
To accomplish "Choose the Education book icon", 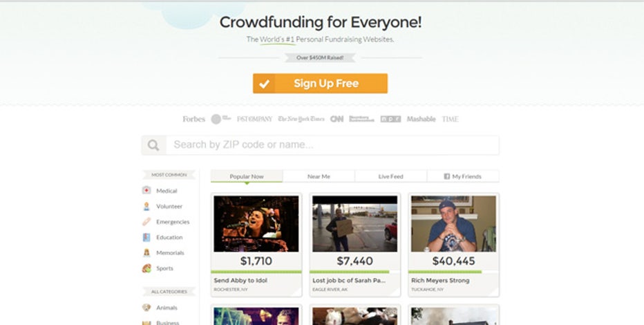I will coord(146,237).
